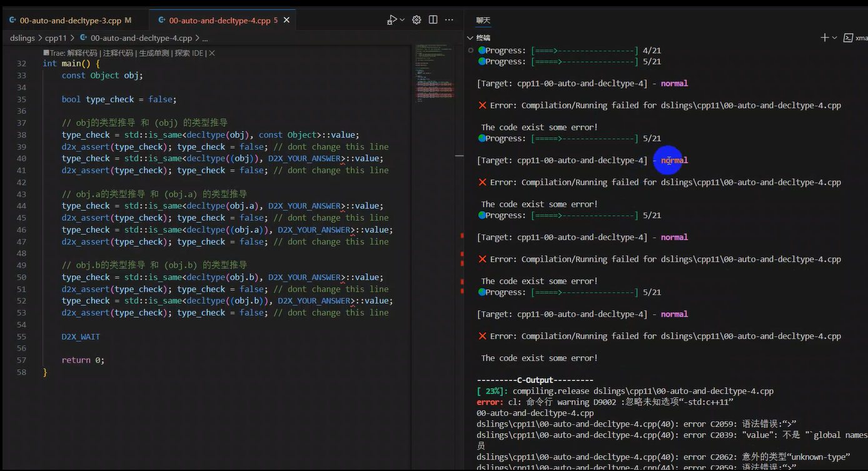Click the dslings breadcrumb segment
Image resolution: width=868 pixels, height=471 pixels.
click(23, 38)
